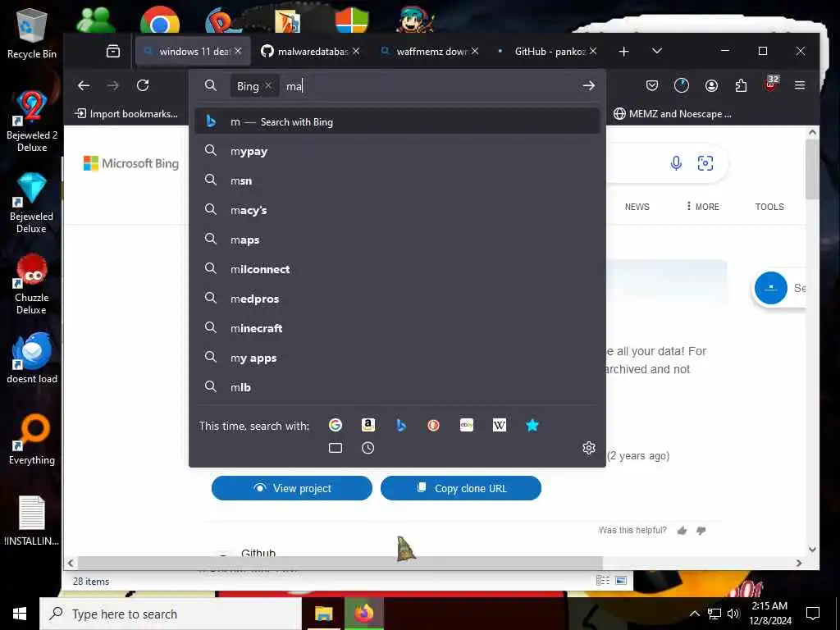840x630 pixels.
Task: Choose the minecraft suggestion
Action: coord(397,328)
